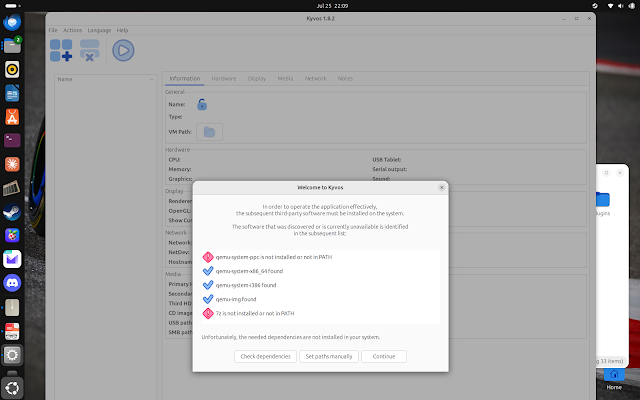Open App Center from the dock
The image size is (640, 400).
coord(12,117)
